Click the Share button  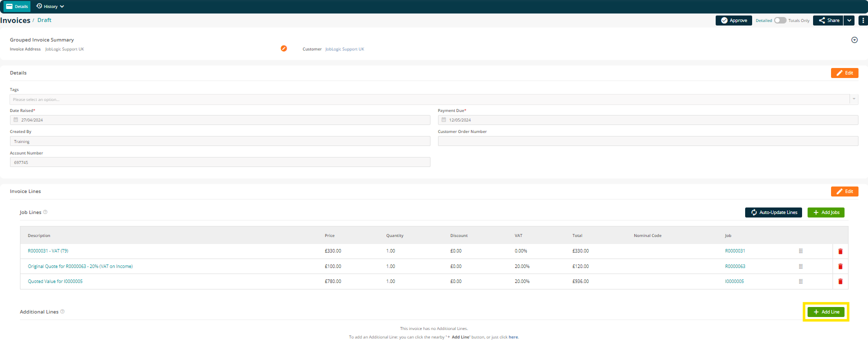point(828,20)
